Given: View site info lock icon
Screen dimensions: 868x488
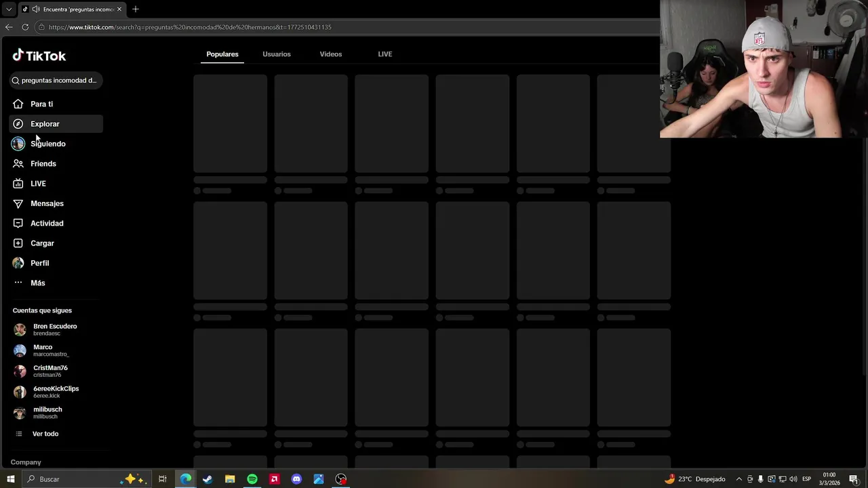Looking at the screenshot, I should 41,27.
